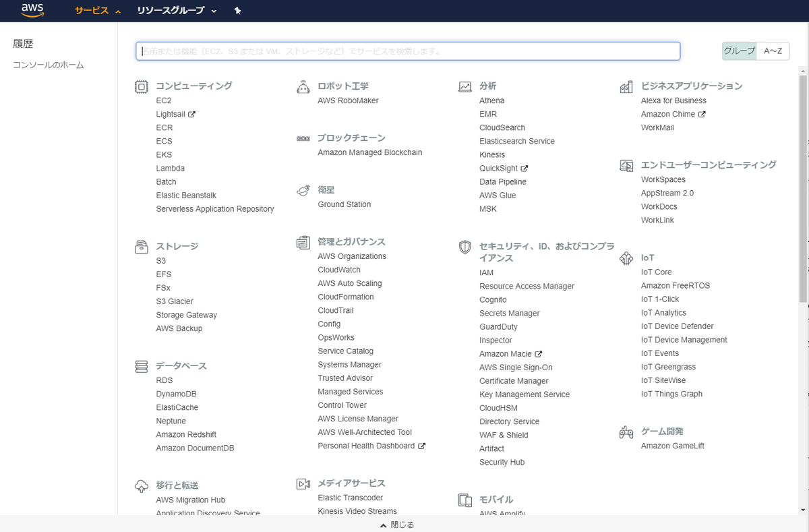Screen dimensions: 809x532
Task: Click the コンピューティング chip category icon
Action: click(142, 86)
